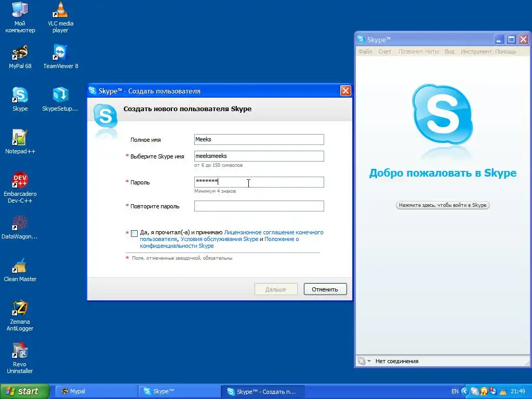
Task: Select Skype create user taskbar button
Action: [x=262, y=392]
